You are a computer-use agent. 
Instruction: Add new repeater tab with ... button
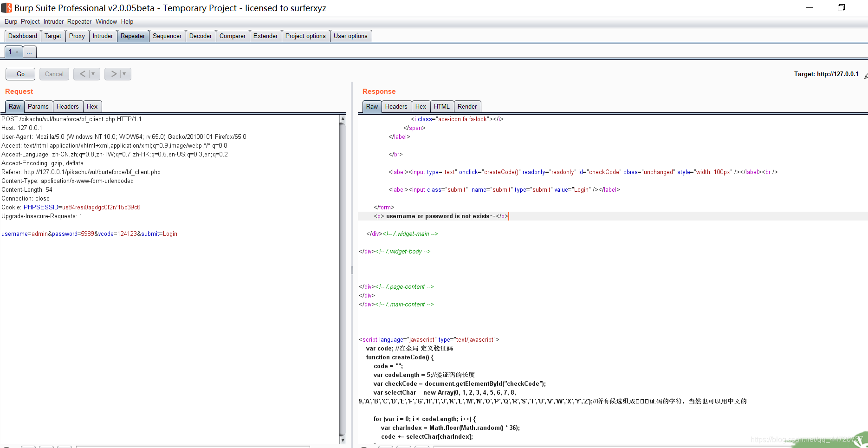[29, 52]
